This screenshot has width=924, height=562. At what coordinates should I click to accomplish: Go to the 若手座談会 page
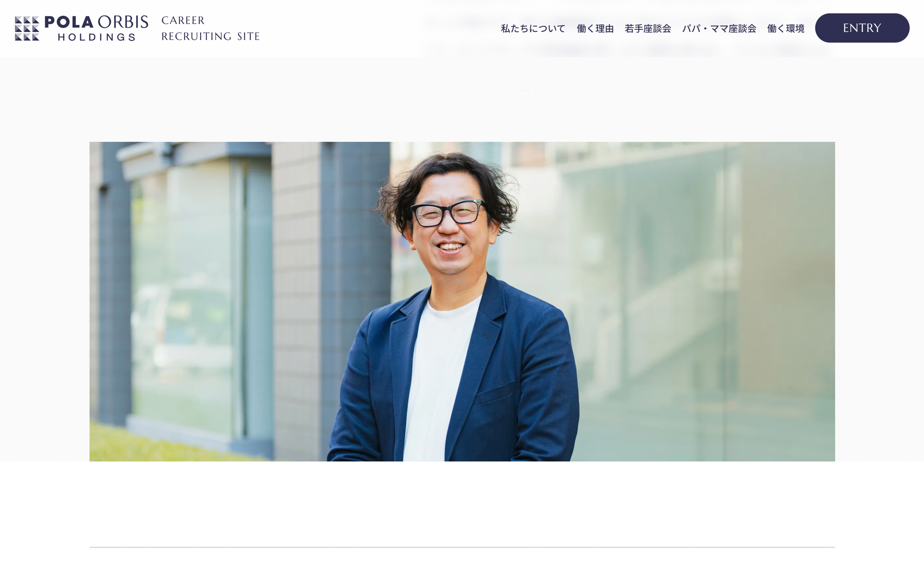click(x=648, y=28)
